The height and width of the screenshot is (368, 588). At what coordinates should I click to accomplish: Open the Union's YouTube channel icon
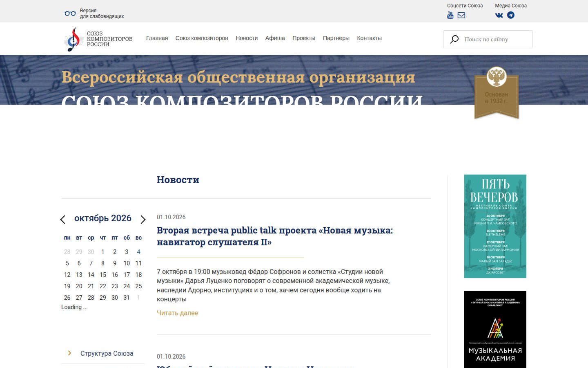coord(450,15)
